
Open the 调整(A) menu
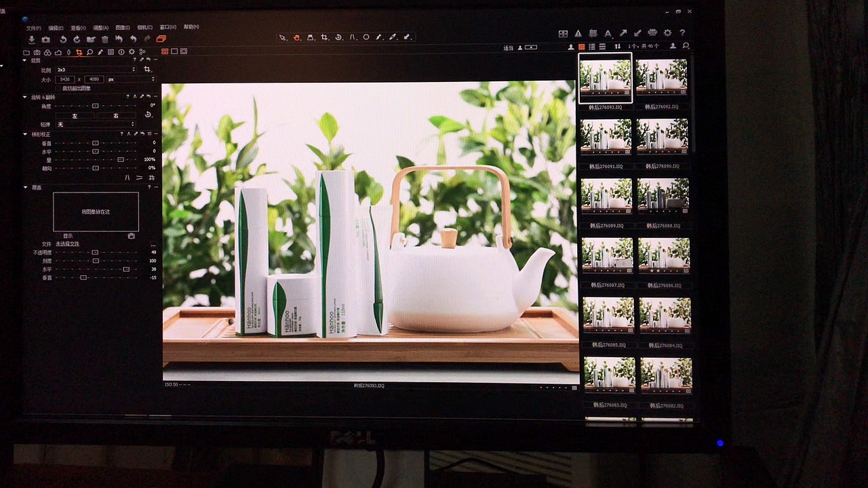tap(101, 28)
